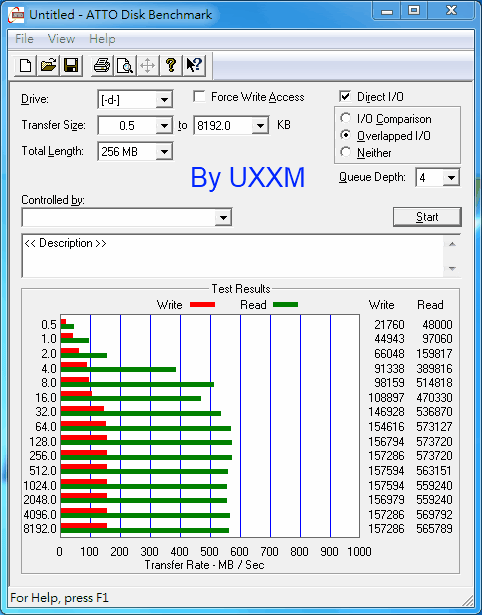Open Print Preview toolbar icon
482x615 pixels.
(125, 65)
